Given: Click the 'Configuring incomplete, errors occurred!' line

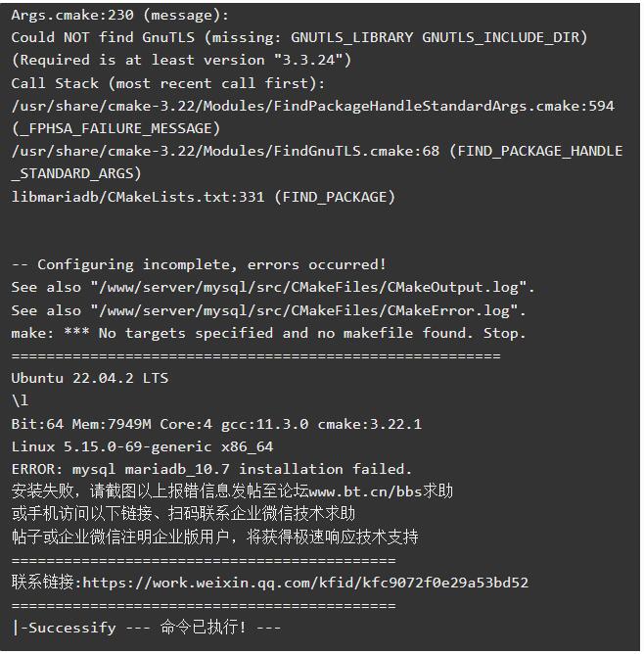Looking at the screenshot, I should [199, 264].
